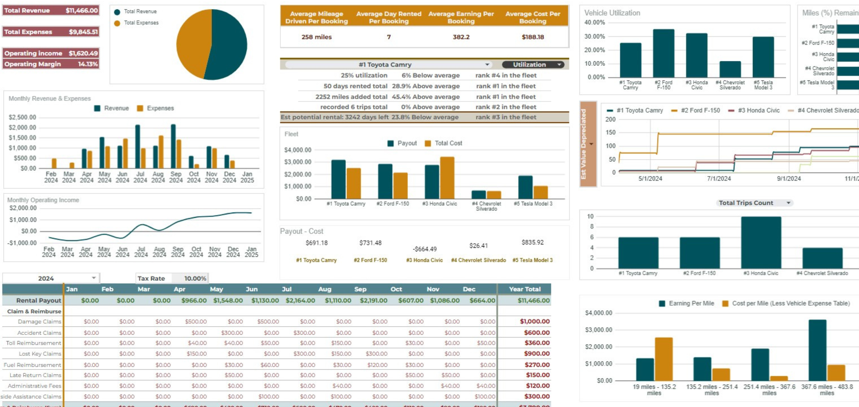Click the Expenses legend swatch in monthly chart
The height and width of the screenshot is (407, 859).
pyautogui.click(x=141, y=108)
